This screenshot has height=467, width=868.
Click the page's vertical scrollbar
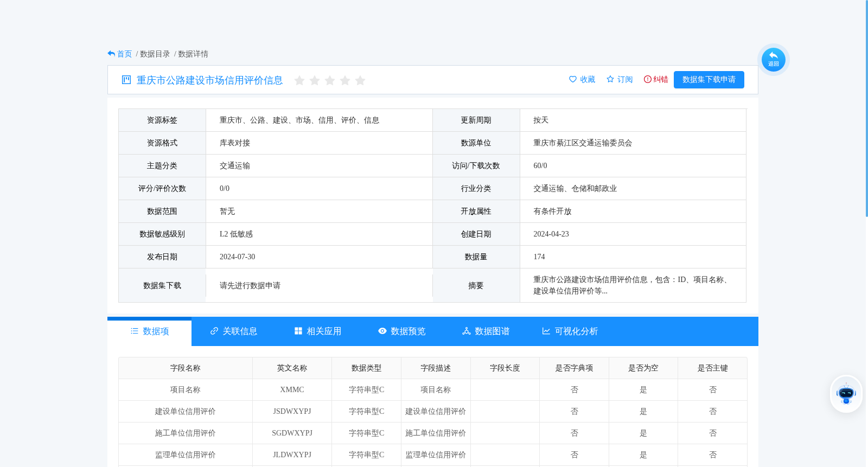[866, 108]
